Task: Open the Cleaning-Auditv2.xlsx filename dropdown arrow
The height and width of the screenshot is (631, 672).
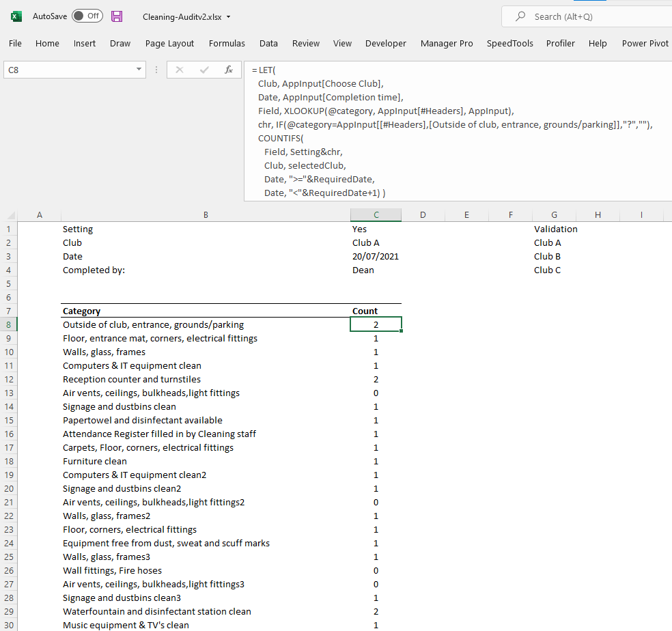Action: 228,17
